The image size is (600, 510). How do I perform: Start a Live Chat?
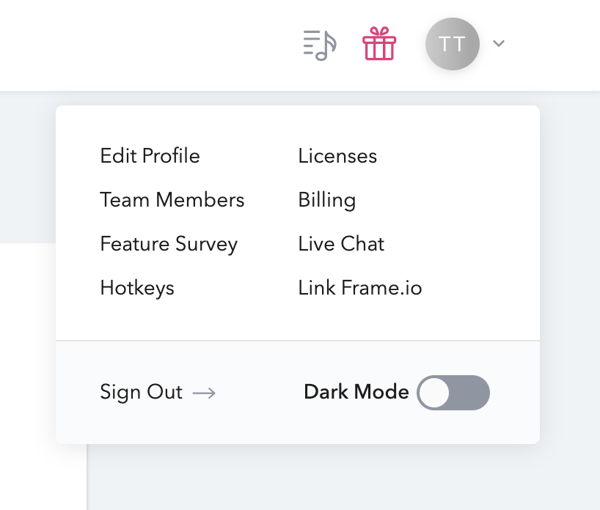(341, 244)
